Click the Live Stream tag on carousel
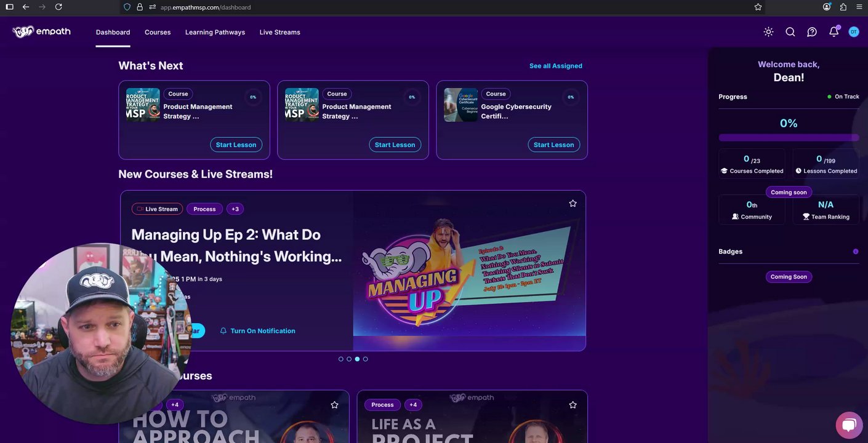Viewport: 868px width, 443px height. [157, 209]
